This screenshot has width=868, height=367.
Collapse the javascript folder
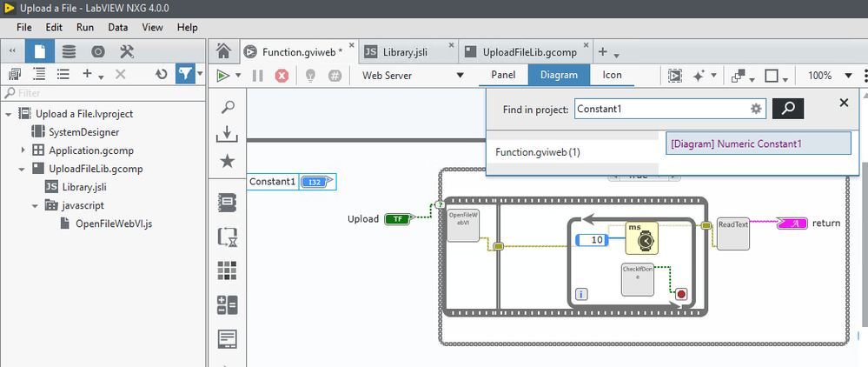35,205
